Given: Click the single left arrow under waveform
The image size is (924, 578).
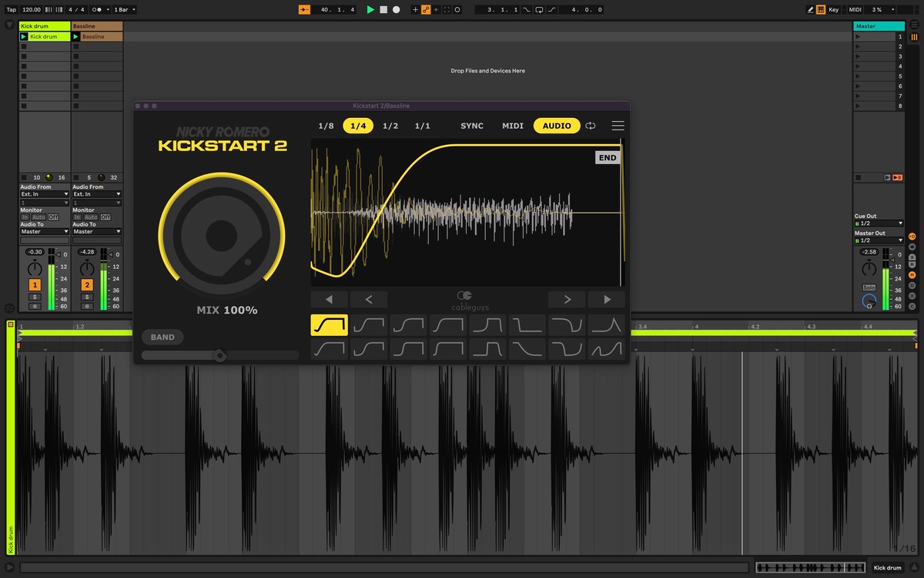Looking at the screenshot, I should point(369,299).
